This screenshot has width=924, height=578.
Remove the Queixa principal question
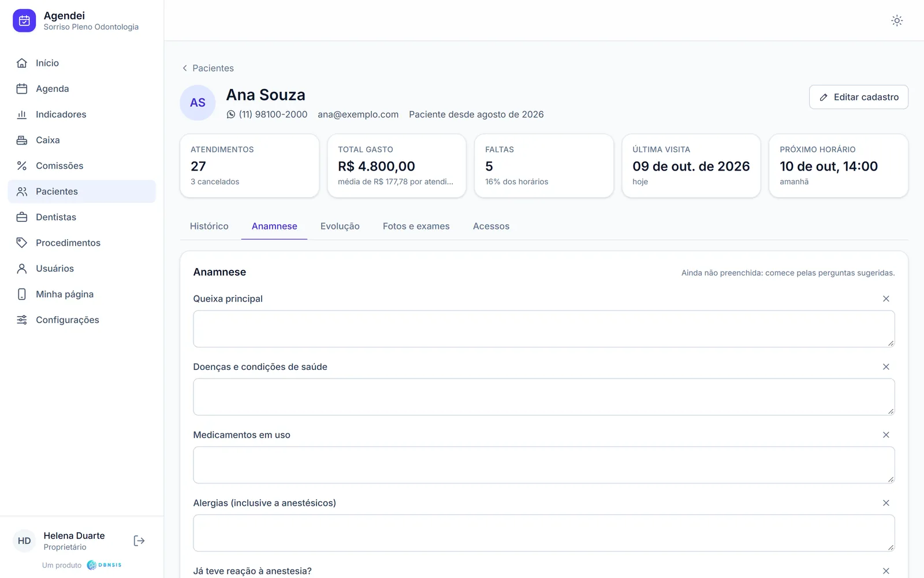(x=886, y=299)
